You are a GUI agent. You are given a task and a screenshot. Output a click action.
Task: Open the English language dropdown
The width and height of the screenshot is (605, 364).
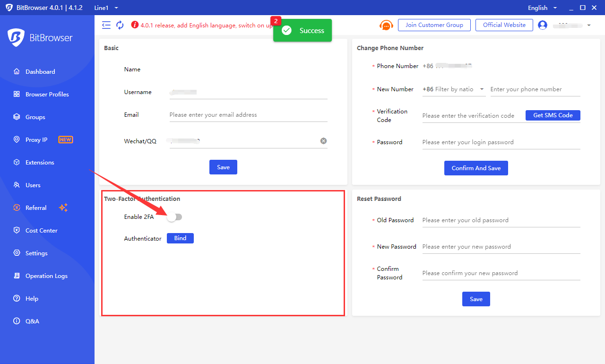pos(543,8)
